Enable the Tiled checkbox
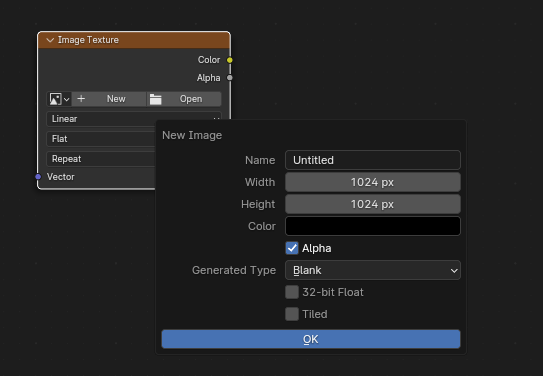Image resolution: width=543 pixels, height=376 pixels. pyautogui.click(x=292, y=314)
